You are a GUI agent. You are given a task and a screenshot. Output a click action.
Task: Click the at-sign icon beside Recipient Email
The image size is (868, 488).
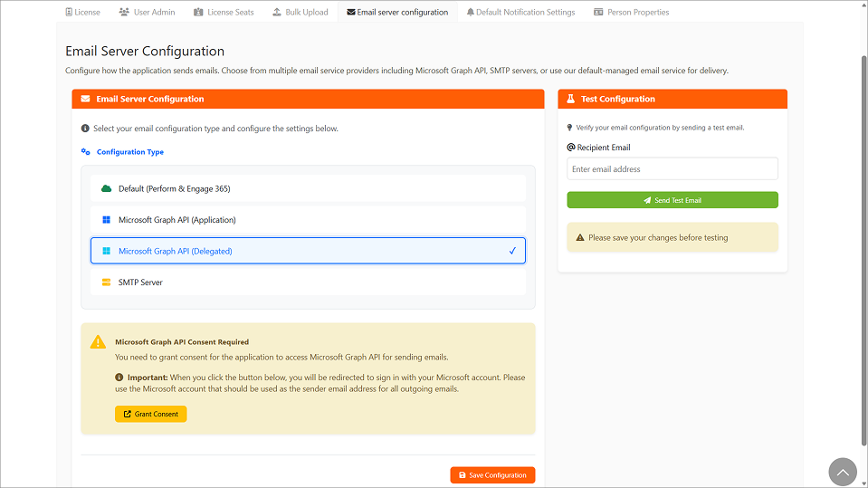571,148
